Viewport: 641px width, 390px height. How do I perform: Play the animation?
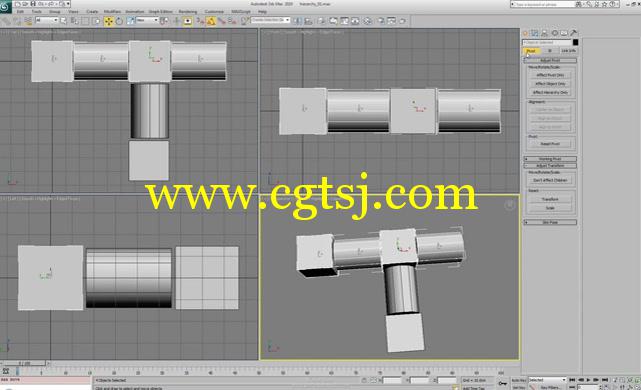click(x=588, y=380)
